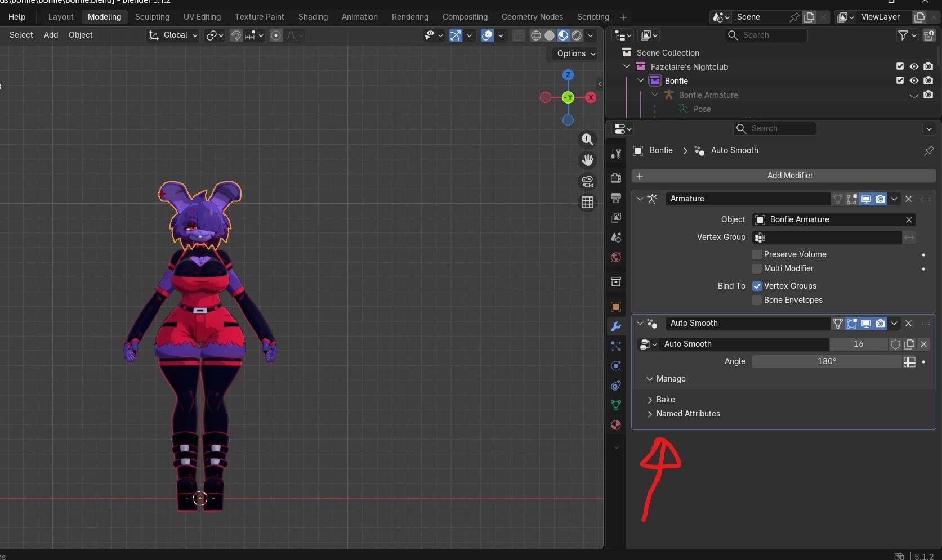Open the Physics properties tab
The image size is (942, 560).
point(616,366)
